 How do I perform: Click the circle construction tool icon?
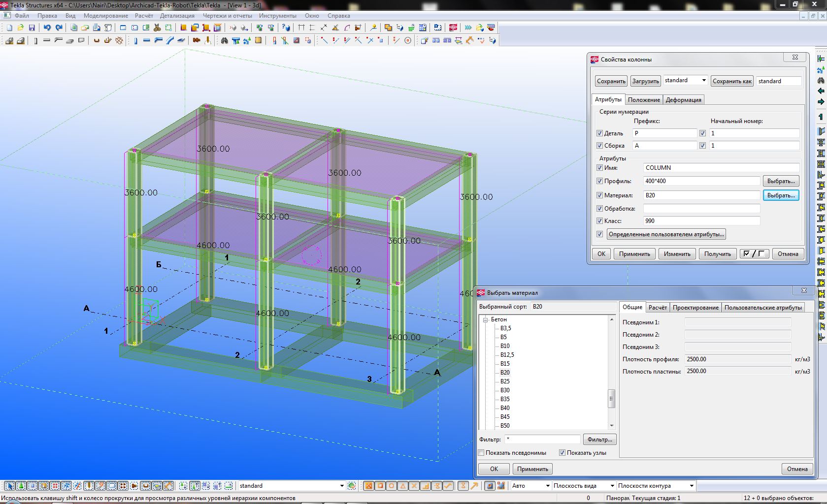[x=408, y=41]
